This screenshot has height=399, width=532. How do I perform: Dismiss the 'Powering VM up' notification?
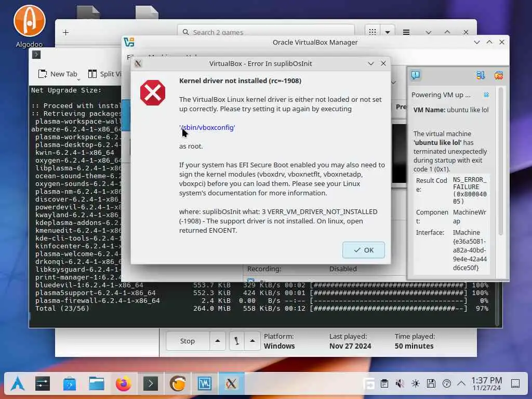tap(486, 95)
